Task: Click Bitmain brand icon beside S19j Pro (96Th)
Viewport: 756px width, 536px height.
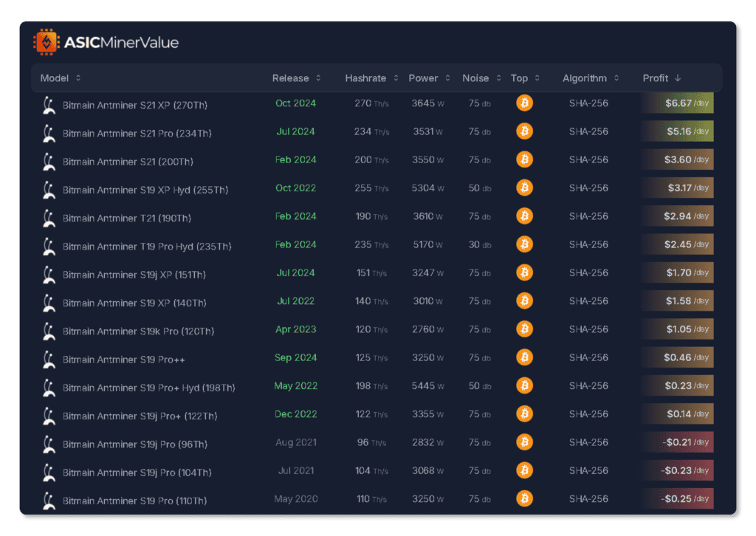Action: 49,444
